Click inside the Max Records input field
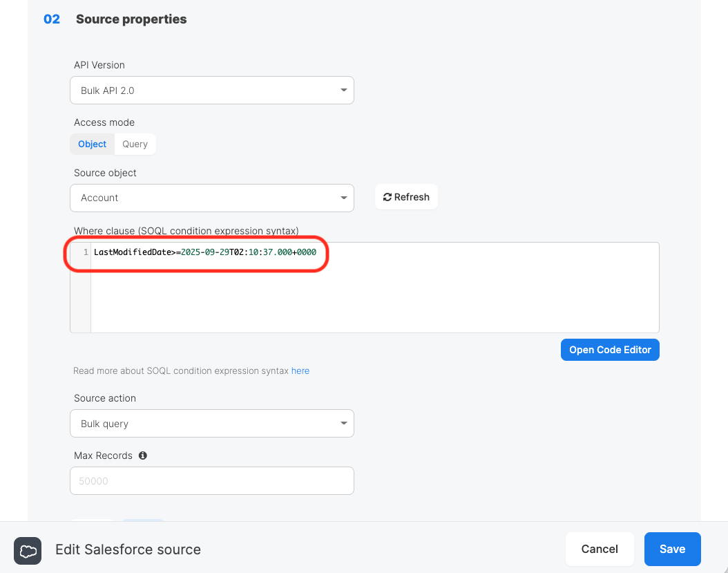This screenshot has width=728, height=573. (212, 480)
